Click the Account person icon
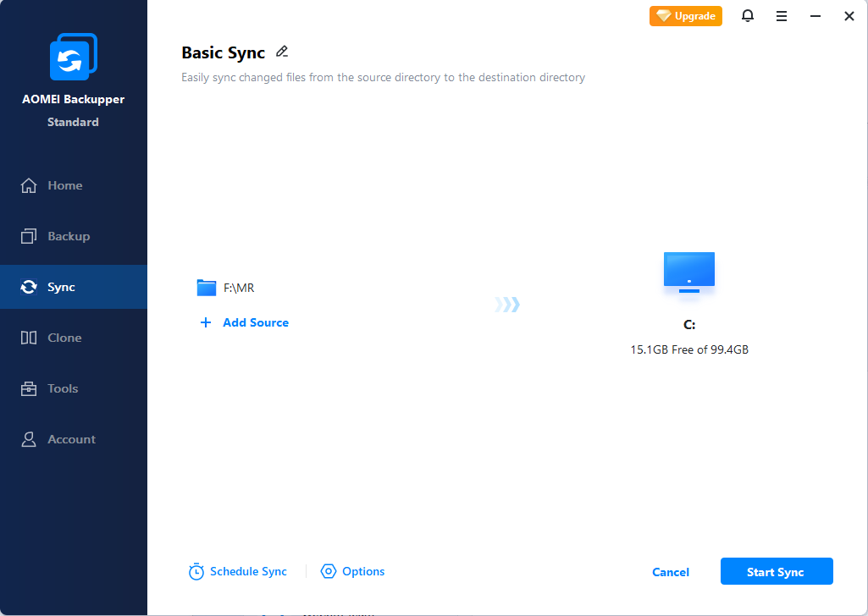 pos(29,439)
